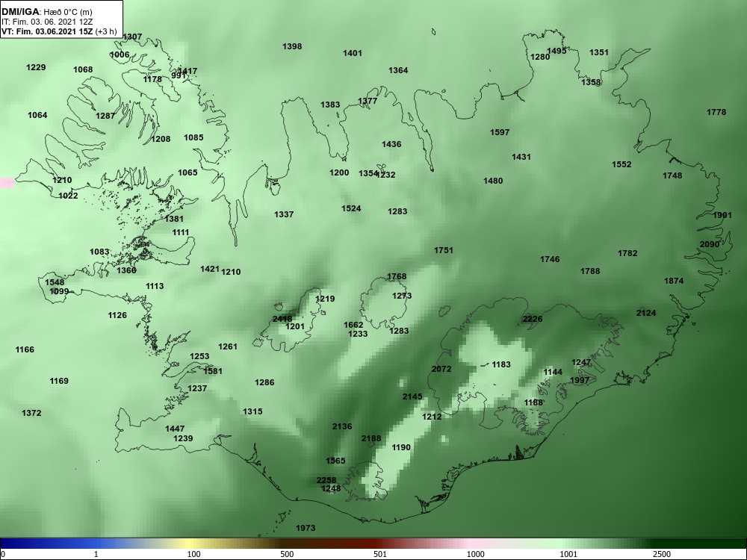Click the map value 1315
Viewport: 747px width, 560px height.
pos(252,412)
